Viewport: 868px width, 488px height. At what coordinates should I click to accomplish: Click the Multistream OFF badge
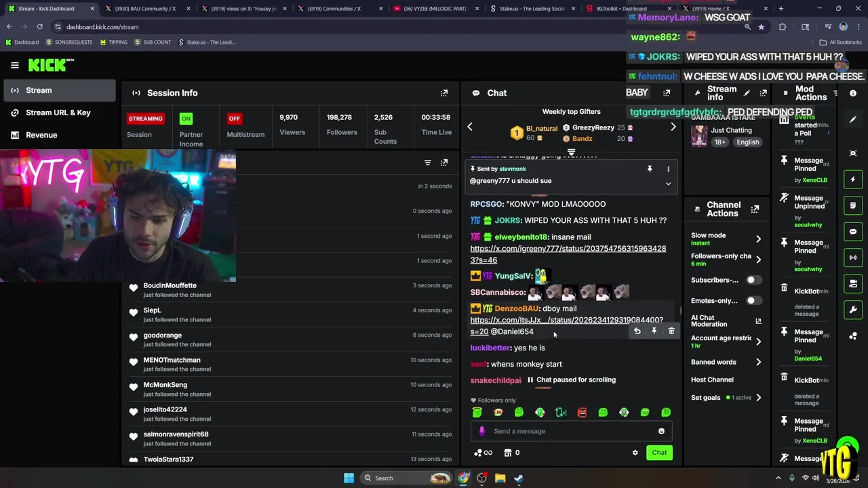point(234,119)
